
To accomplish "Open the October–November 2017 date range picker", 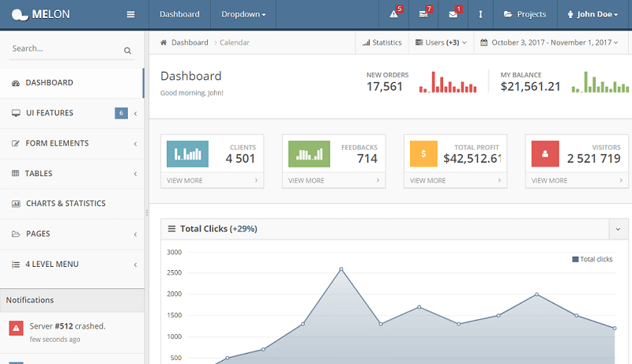I will (x=549, y=43).
